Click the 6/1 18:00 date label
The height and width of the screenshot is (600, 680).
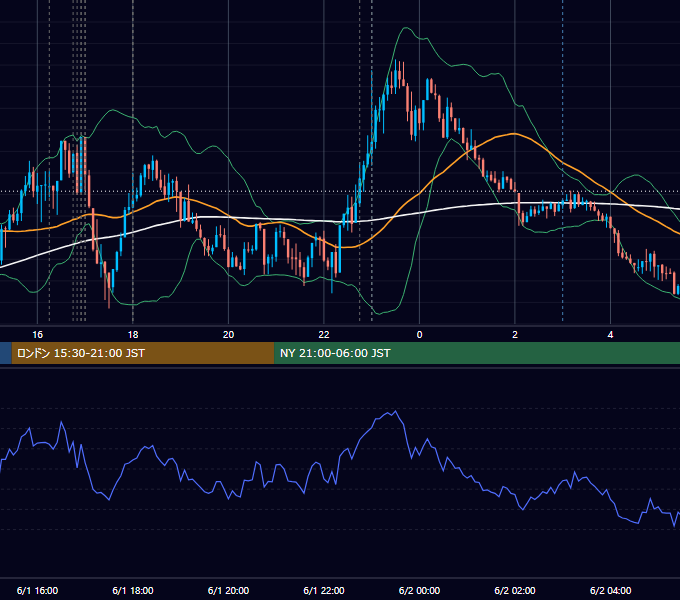133,590
